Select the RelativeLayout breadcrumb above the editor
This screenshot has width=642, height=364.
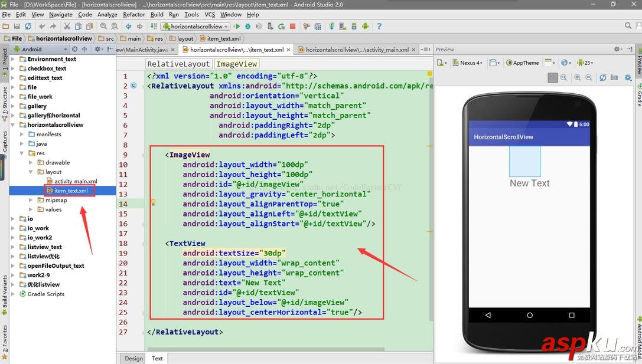click(x=179, y=63)
